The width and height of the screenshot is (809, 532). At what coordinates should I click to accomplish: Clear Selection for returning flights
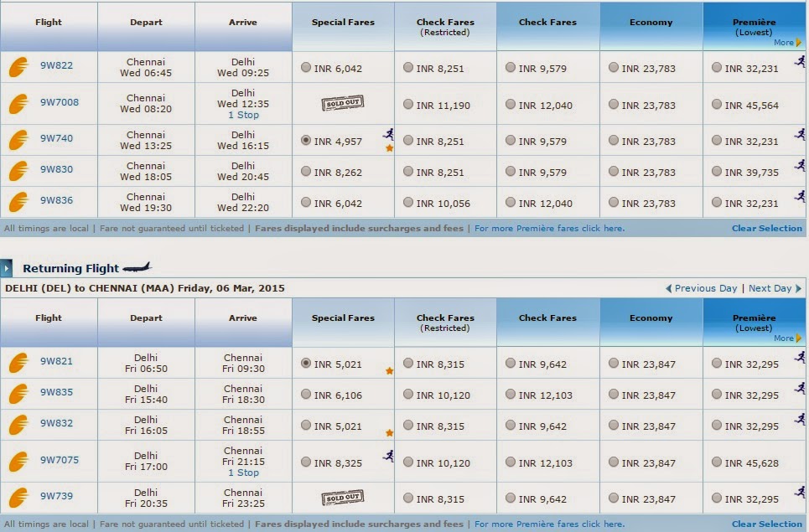[767, 524]
